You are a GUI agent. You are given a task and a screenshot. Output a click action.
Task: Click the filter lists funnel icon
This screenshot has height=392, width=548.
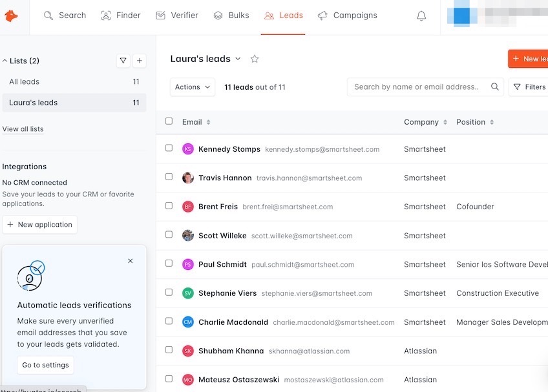coord(123,61)
